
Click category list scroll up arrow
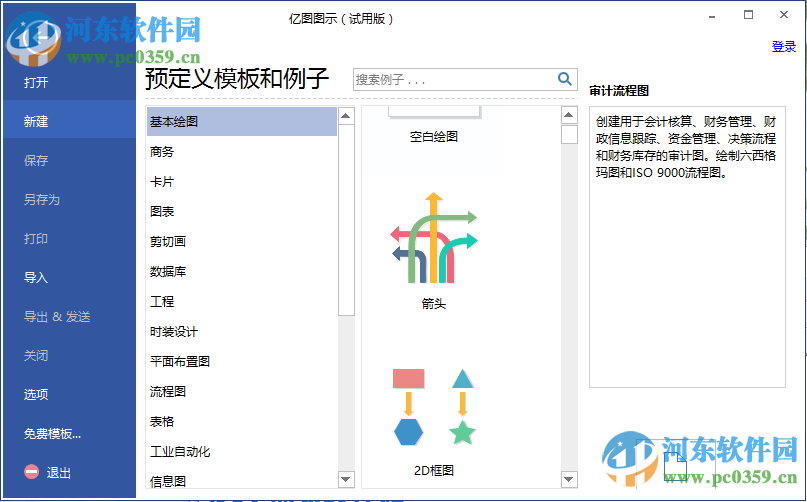[x=346, y=115]
